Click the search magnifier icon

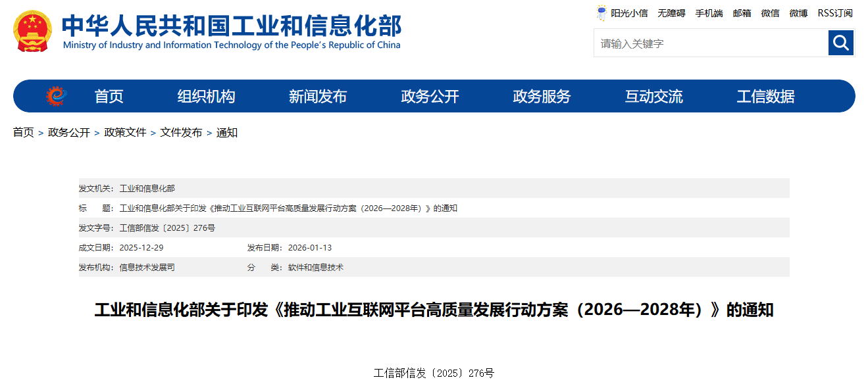840,43
